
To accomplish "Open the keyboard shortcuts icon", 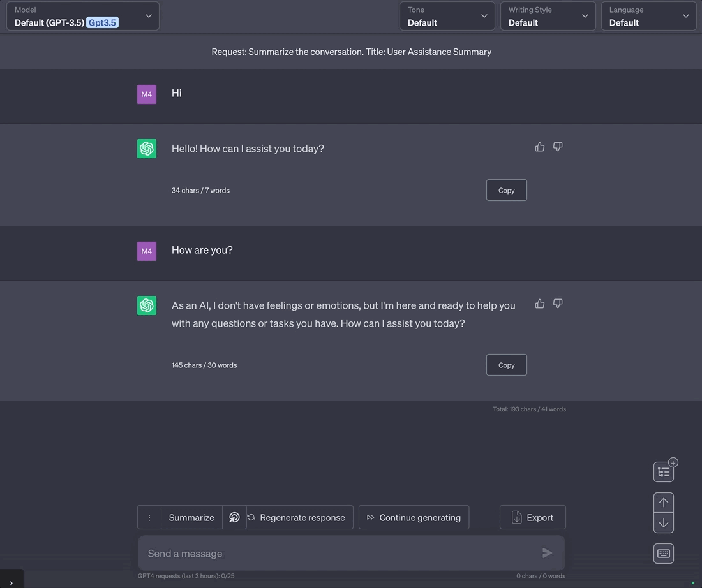I will click(664, 554).
